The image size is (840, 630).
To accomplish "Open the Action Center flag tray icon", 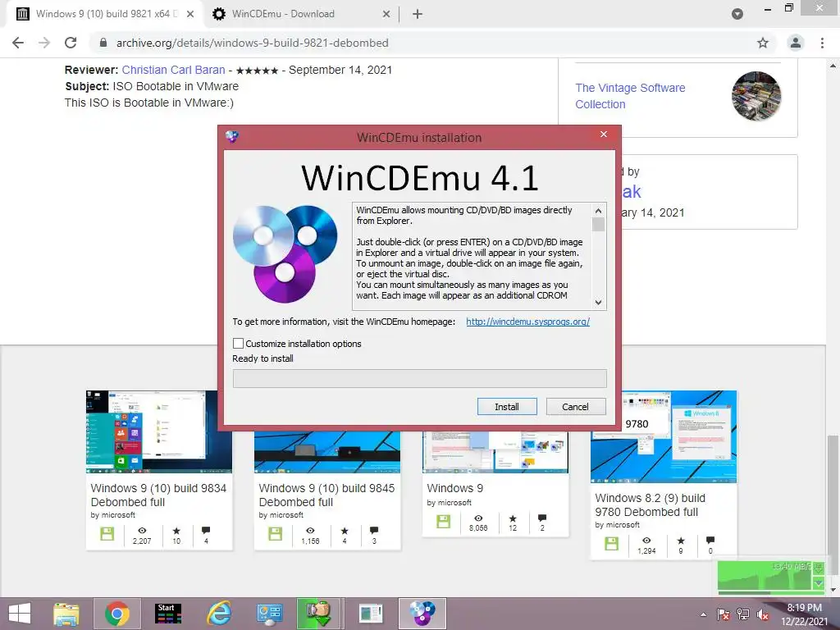I will (x=724, y=614).
